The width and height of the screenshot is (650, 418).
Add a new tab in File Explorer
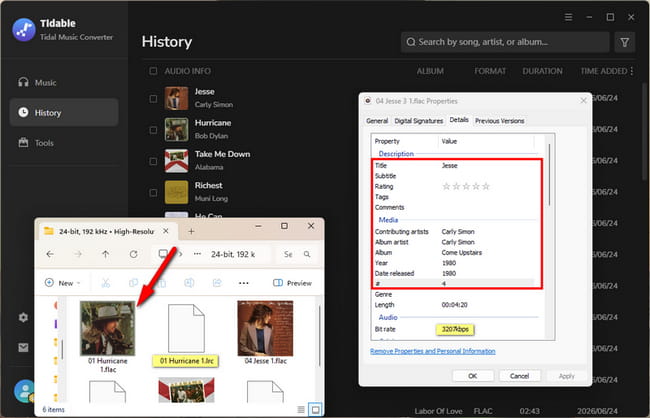(191, 231)
